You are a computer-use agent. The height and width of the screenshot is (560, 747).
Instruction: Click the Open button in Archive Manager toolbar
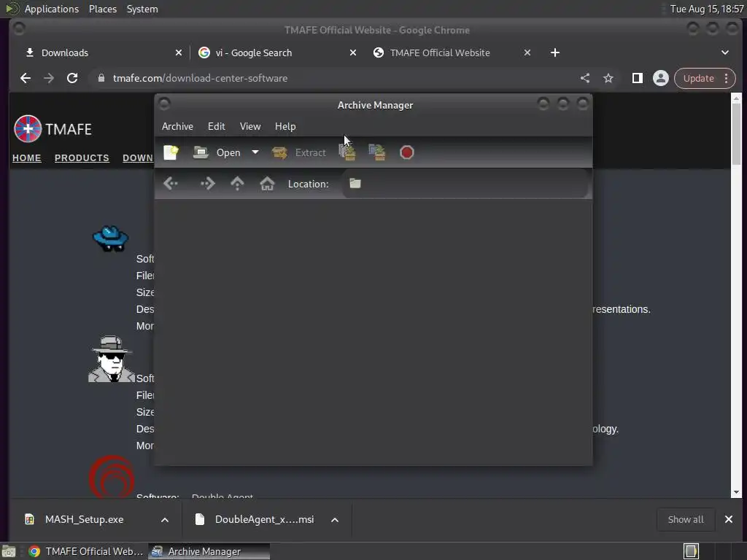click(217, 152)
